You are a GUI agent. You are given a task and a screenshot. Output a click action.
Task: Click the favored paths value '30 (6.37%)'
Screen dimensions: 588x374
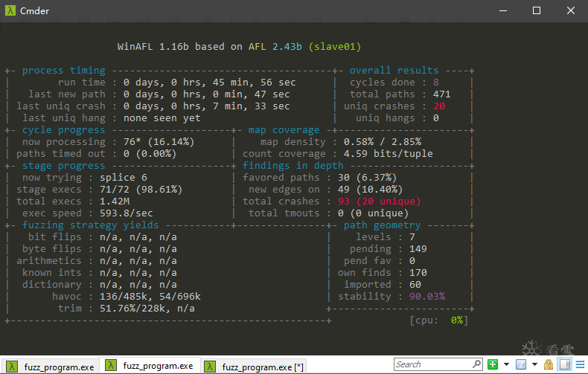point(367,177)
